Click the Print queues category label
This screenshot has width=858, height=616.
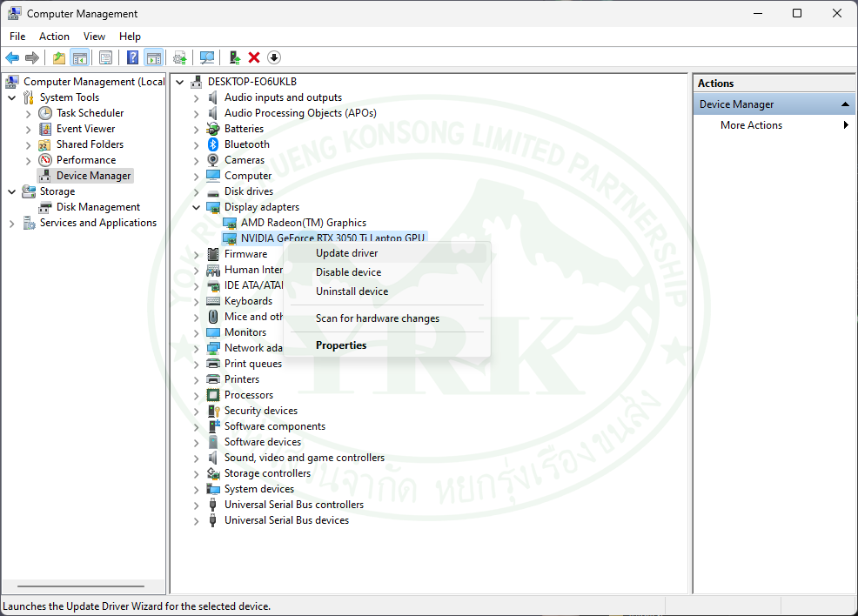click(x=253, y=364)
